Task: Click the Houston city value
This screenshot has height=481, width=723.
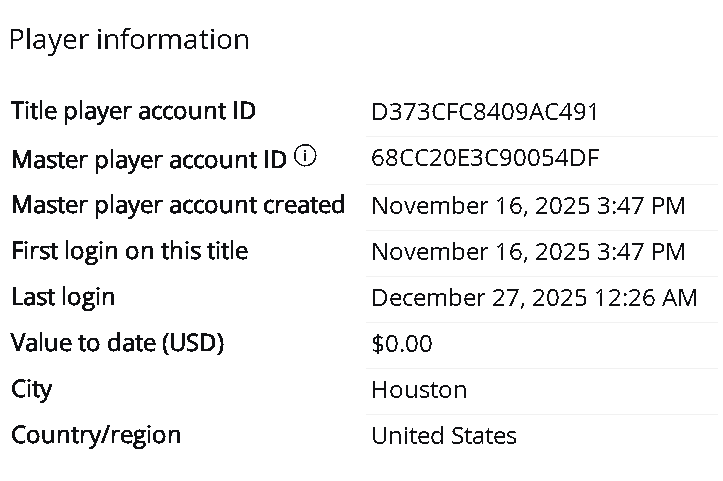Action: (x=419, y=390)
